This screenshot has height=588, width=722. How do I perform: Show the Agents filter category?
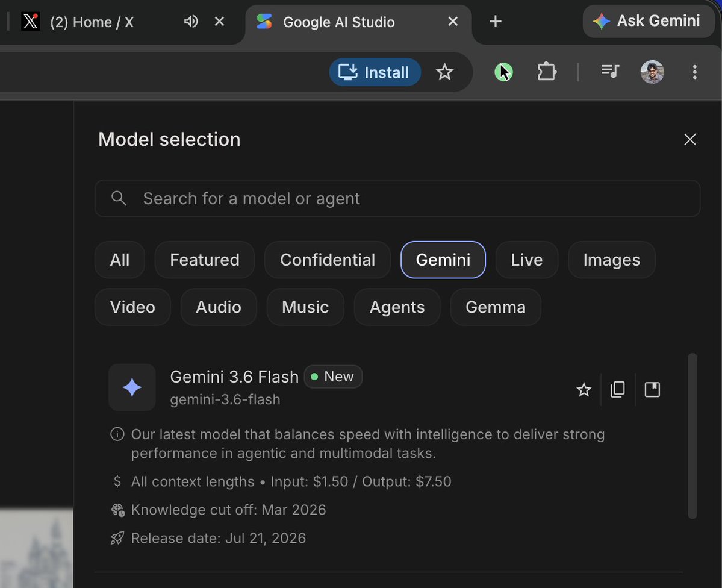[x=397, y=307]
